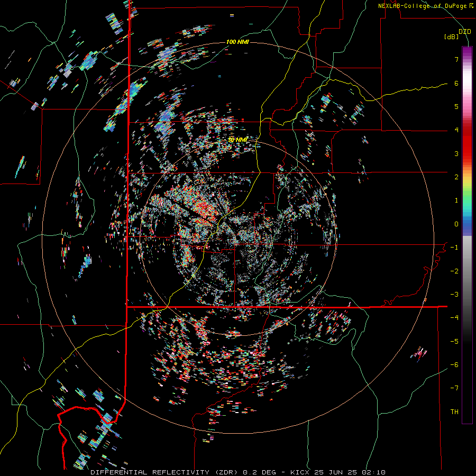
Task: Click the 02:10 timestamp in caption
Action: tap(373, 472)
